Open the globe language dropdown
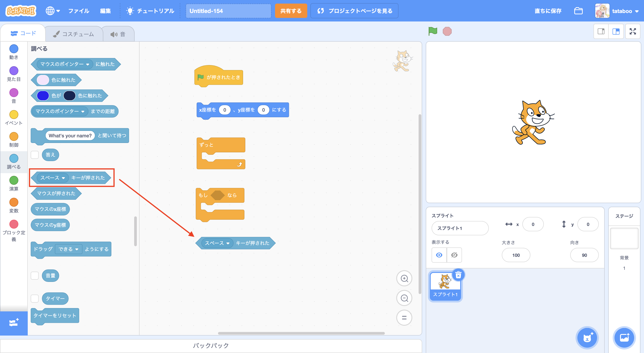The image size is (644, 353). coord(53,11)
